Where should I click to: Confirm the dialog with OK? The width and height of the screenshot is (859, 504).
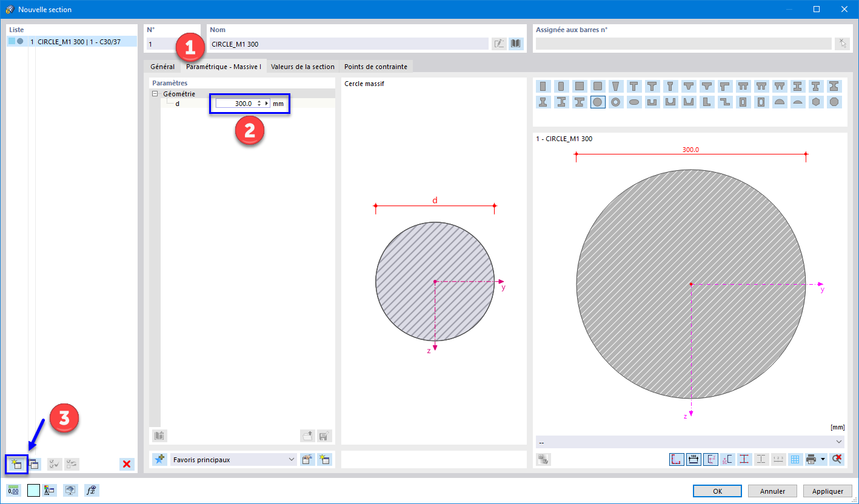tap(717, 491)
